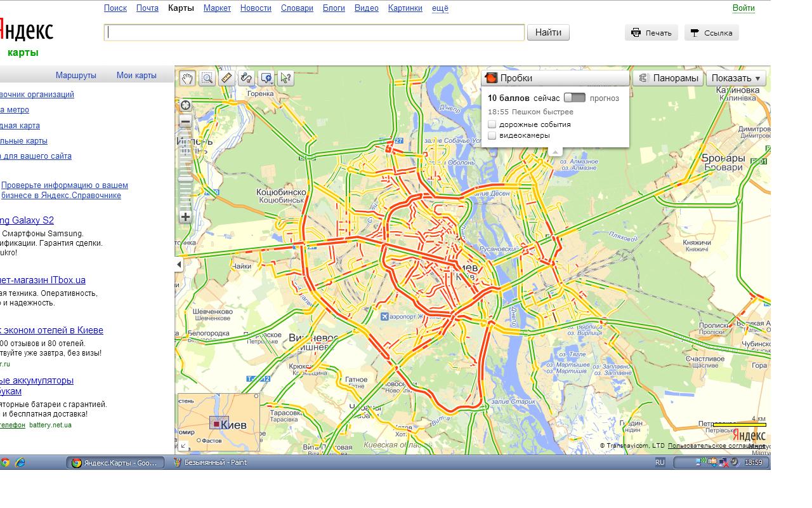Open the ITbox.ua shop ad link
The height and width of the screenshot is (508, 812).
coord(43,280)
